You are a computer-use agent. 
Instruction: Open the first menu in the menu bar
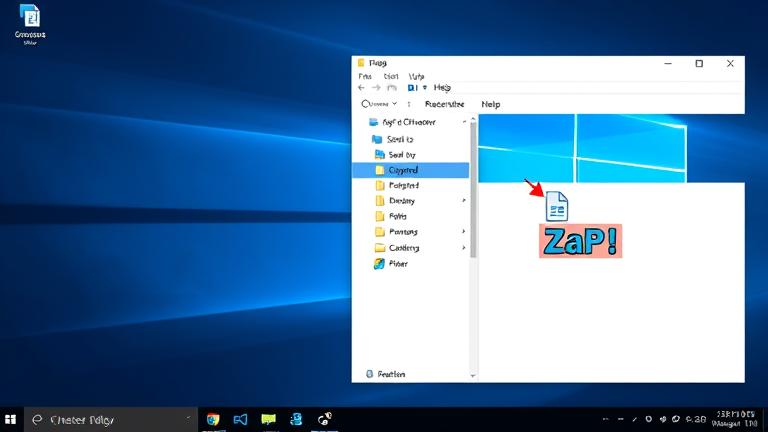[x=365, y=76]
